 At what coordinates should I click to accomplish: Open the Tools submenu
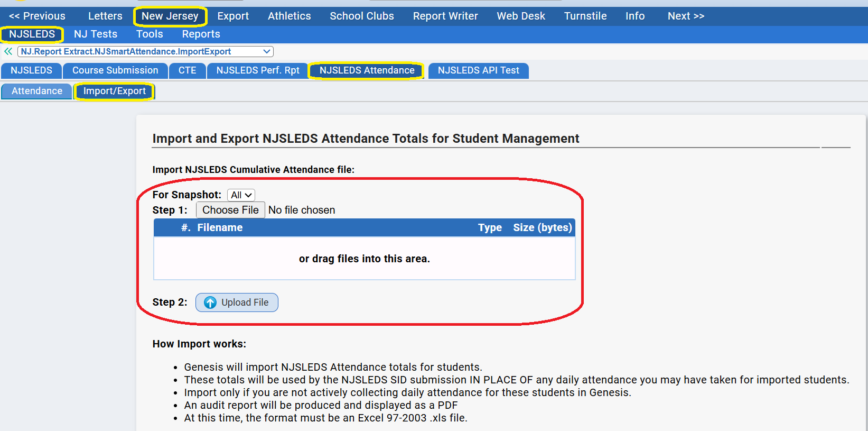150,34
